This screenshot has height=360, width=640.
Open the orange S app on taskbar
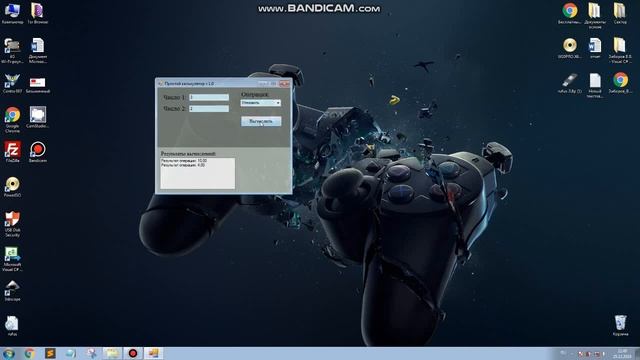point(50,353)
